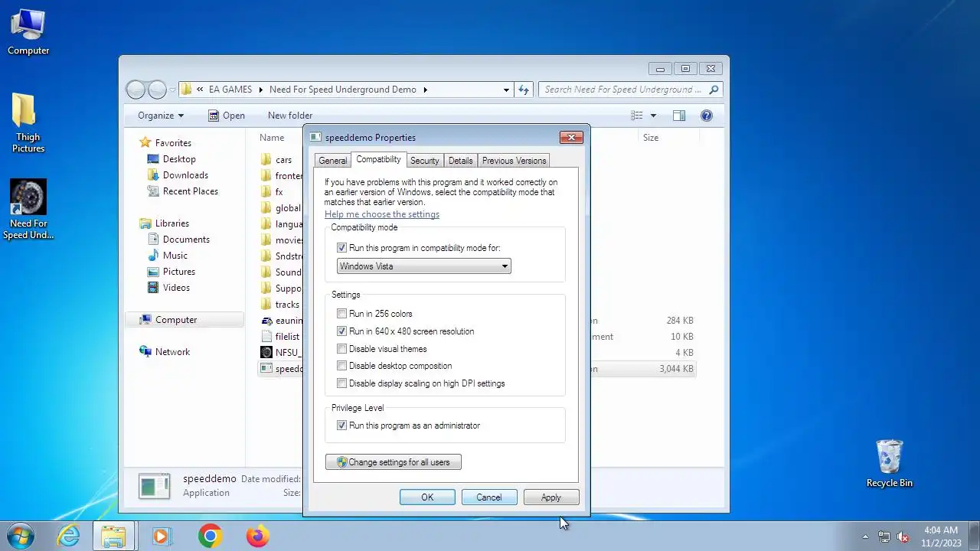Launch Firefox from taskbar
This screenshot has width=980, height=551.
tap(257, 536)
